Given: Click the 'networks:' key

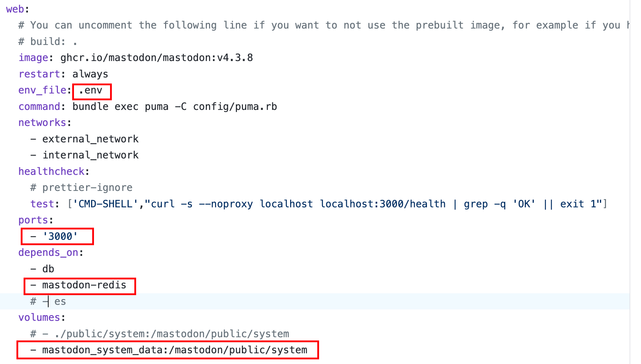Looking at the screenshot, I should click(42, 123).
